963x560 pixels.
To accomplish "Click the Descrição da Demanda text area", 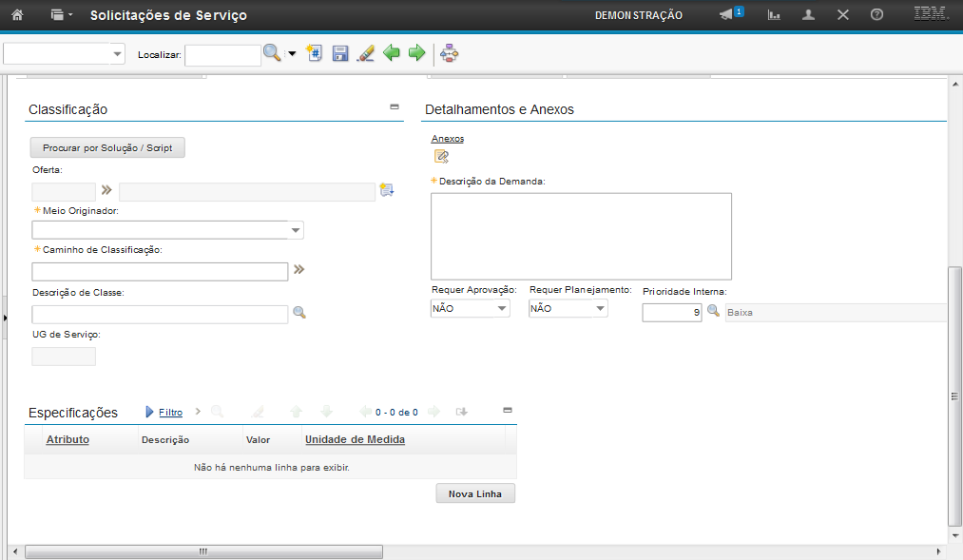I will [x=581, y=236].
